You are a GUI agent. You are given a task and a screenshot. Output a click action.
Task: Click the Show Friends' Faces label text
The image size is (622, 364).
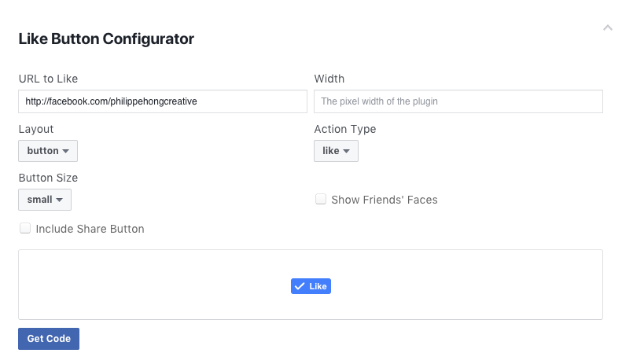(x=385, y=200)
